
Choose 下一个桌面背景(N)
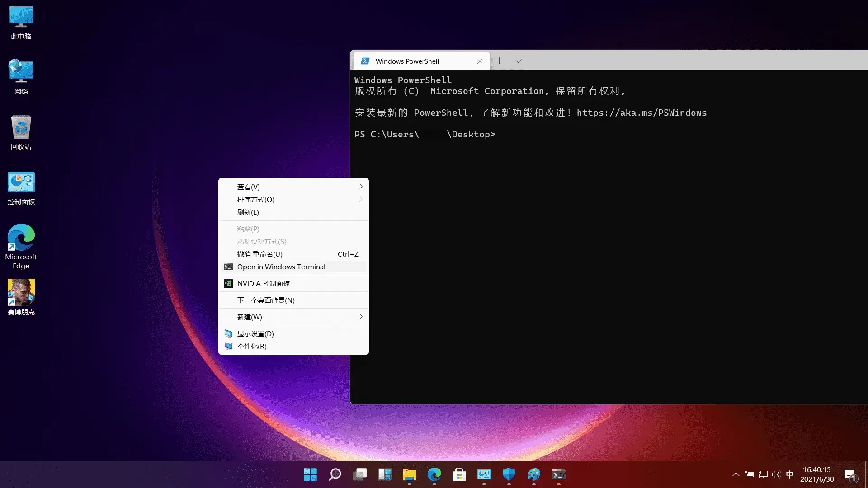point(293,300)
